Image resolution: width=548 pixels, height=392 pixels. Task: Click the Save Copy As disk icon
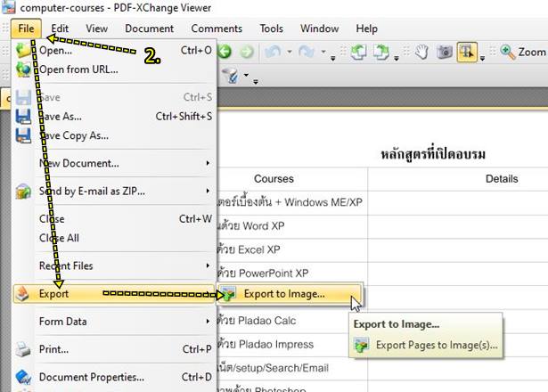[23, 135]
